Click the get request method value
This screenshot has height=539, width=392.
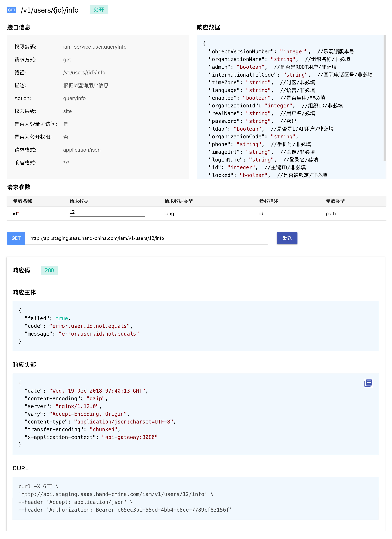pos(67,60)
